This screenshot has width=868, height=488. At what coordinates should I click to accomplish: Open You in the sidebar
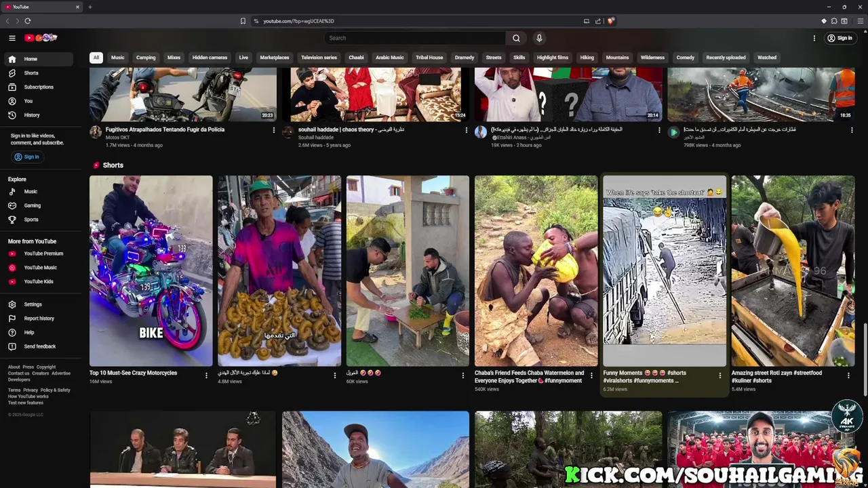point(38,101)
